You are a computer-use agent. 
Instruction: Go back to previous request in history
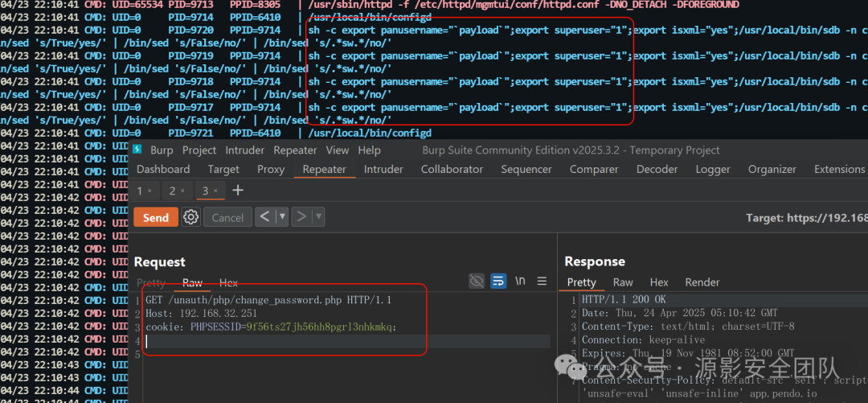264,216
